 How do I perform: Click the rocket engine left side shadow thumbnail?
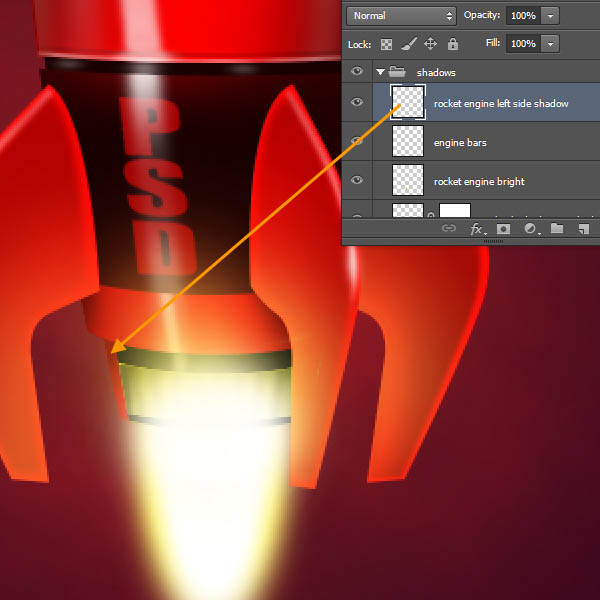click(x=409, y=102)
